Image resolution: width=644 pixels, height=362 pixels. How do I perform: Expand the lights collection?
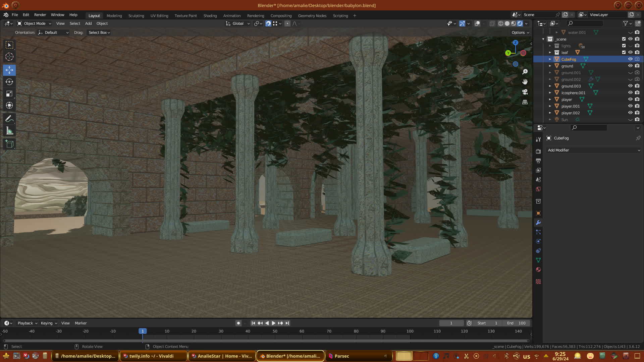click(550, 46)
